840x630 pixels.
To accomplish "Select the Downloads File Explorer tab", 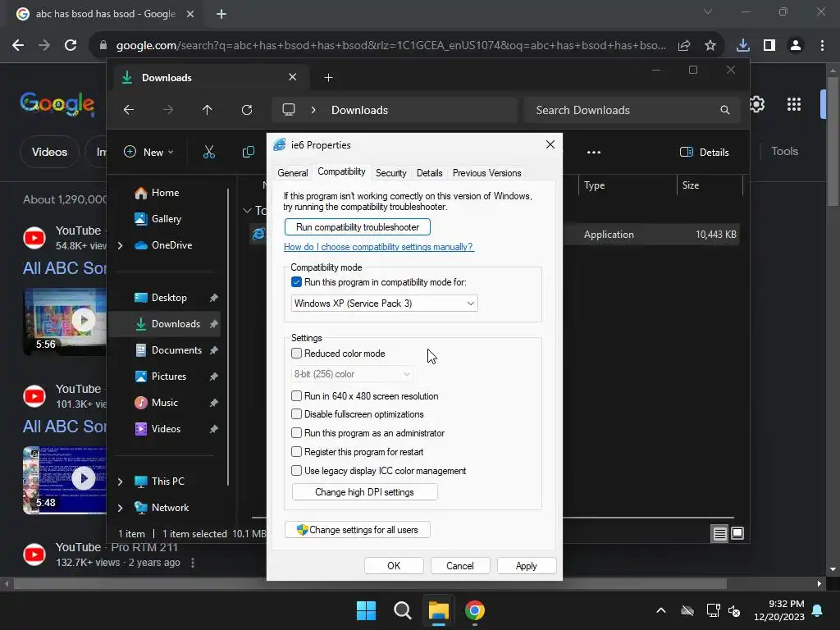I will coord(209,78).
